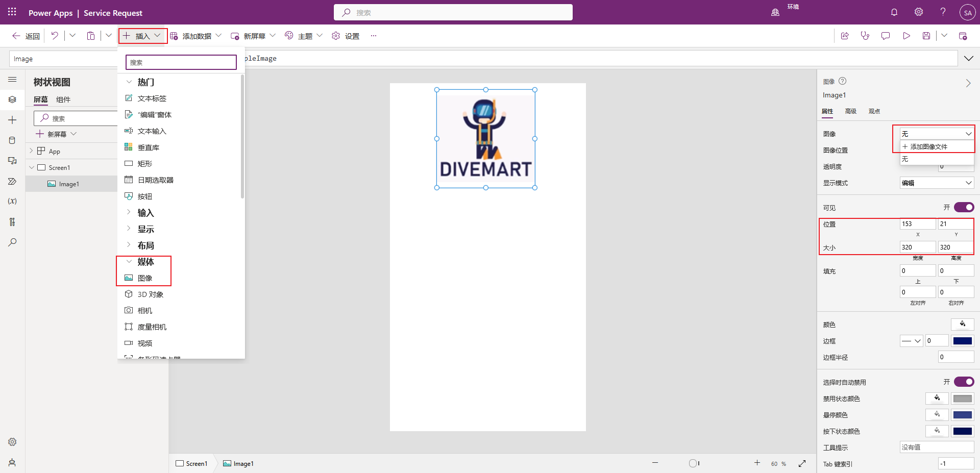Open the comments speech bubble icon
This screenshot has width=980, height=473.
pos(886,36)
